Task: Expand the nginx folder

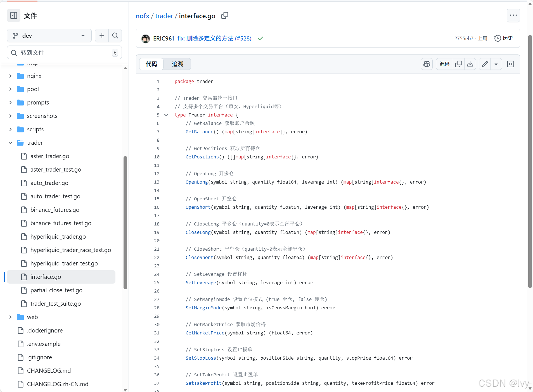Action: tap(10, 76)
